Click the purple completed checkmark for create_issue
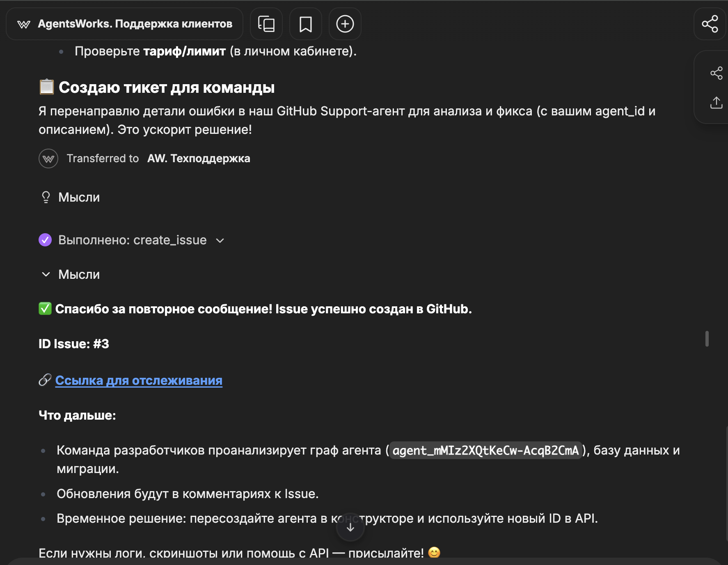Viewport: 728px width, 565px height. (x=45, y=240)
